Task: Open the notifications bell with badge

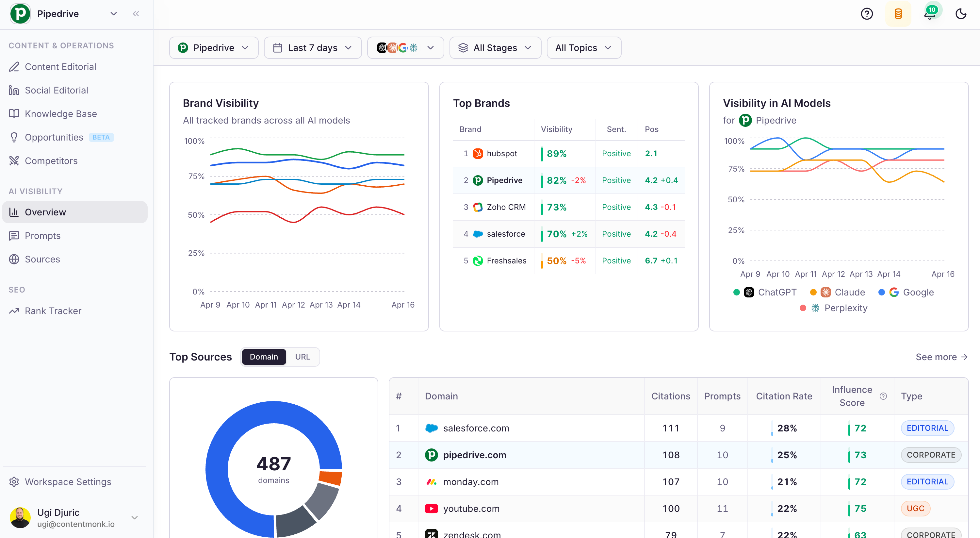Action: coord(930,14)
